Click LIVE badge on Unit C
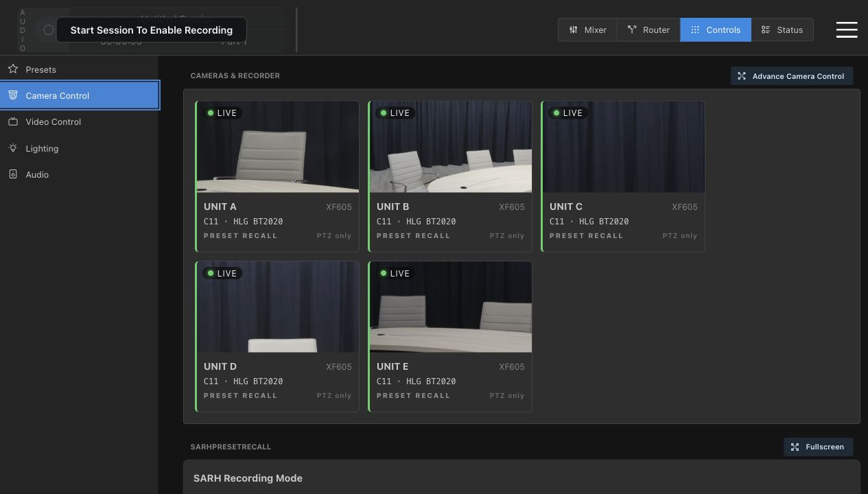This screenshot has width=868, height=494. [567, 113]
